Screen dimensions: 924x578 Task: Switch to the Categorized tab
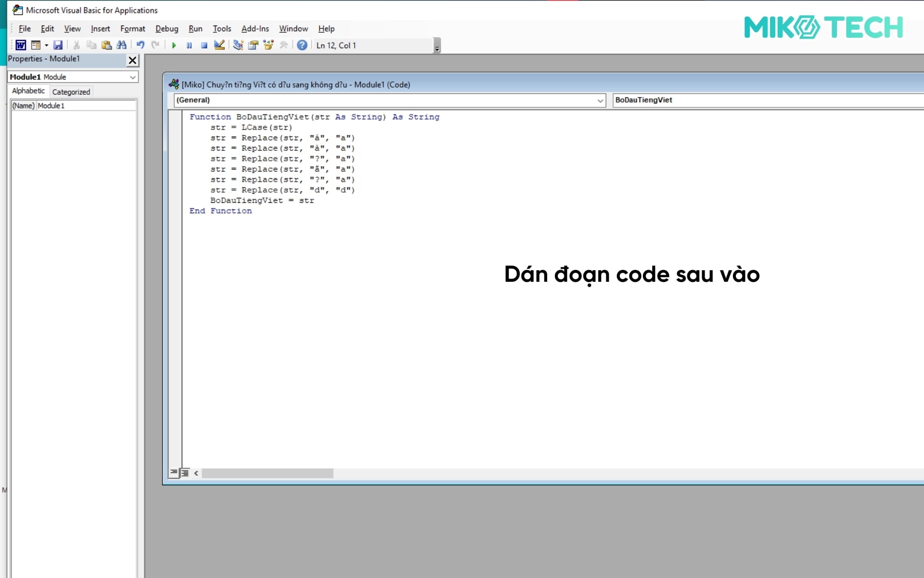click(71, 92)
